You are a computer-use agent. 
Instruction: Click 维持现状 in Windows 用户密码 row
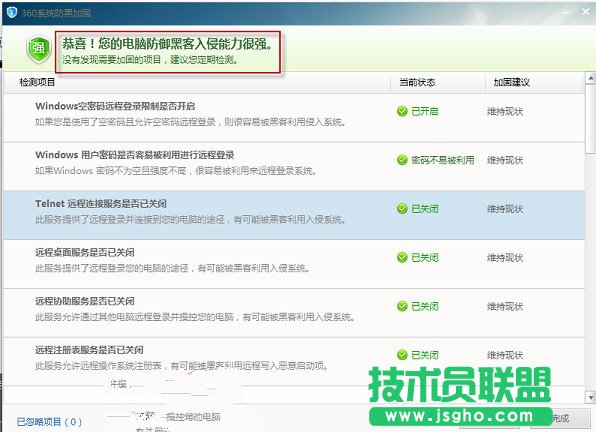click(505, 160)
